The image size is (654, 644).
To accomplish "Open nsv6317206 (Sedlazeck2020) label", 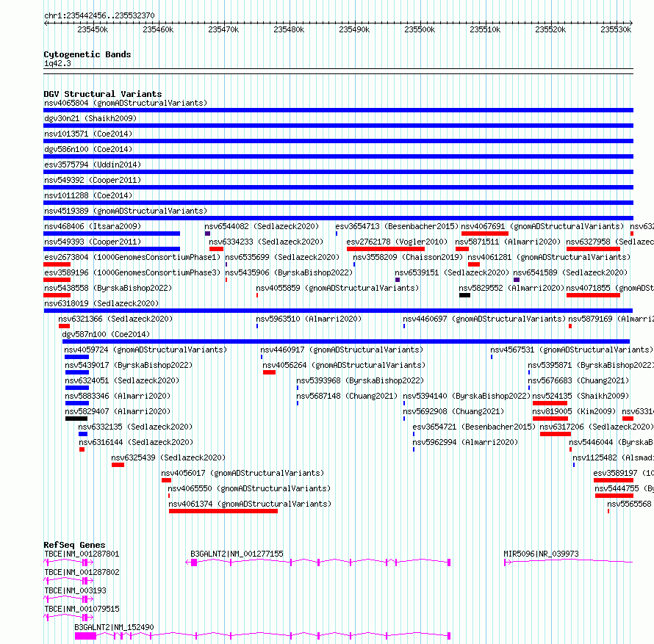I will click(x=597, y=427).
